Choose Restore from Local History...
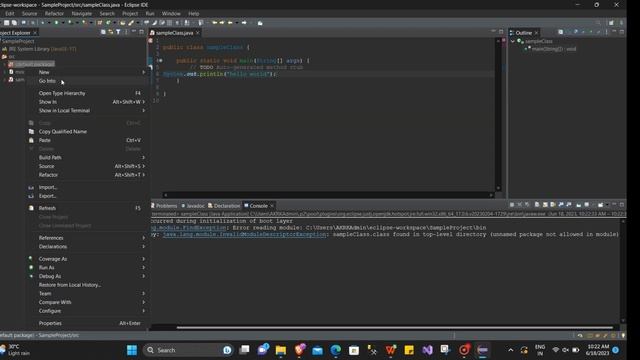Image resolution: width=640 pixels, height=360 pixels. click(x=70, y=284)
